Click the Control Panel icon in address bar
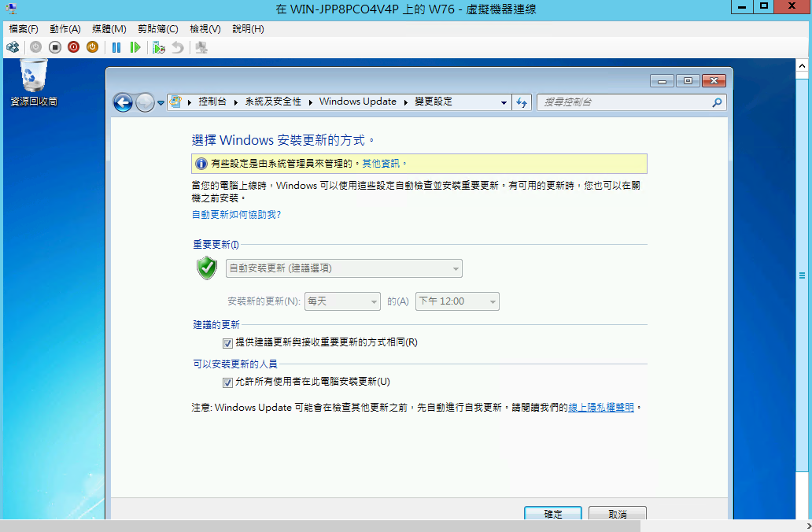 (176, 102)
